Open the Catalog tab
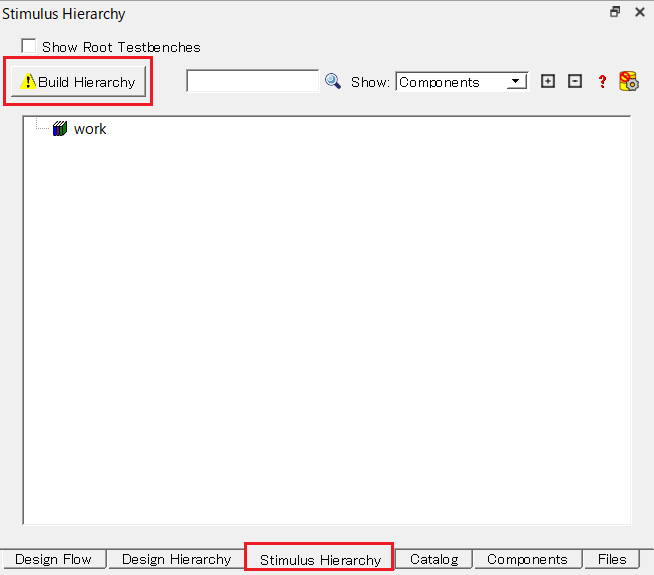 point(433,559)
